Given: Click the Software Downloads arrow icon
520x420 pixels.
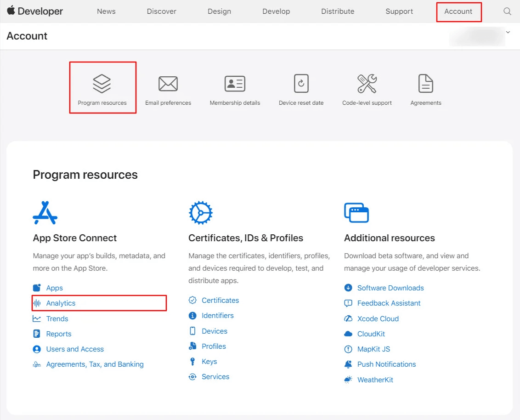Looking at the screenshot, I should pyautogui.click(x=348, y=288).
